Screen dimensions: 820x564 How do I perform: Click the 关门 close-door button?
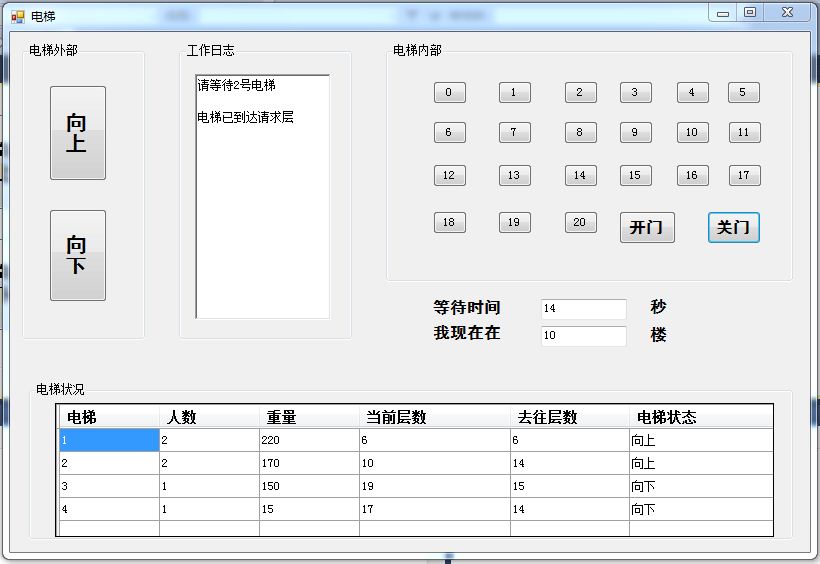pyautogui.click(x=734, y=228)
